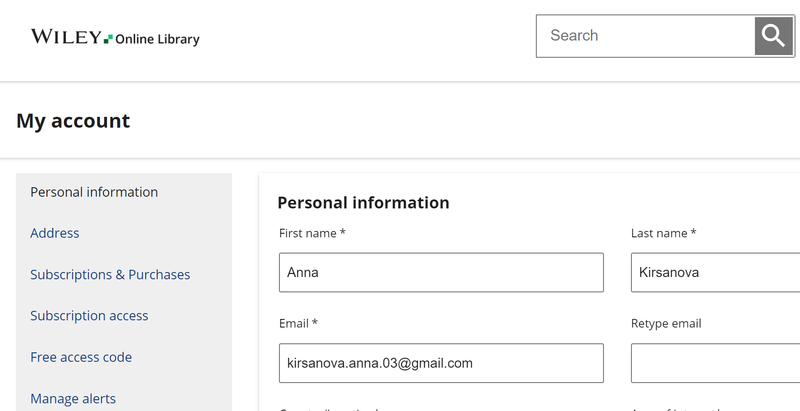Click the search magnifier icon button
The width and height of the screenshot is (800, 411).
pos(773,36)
